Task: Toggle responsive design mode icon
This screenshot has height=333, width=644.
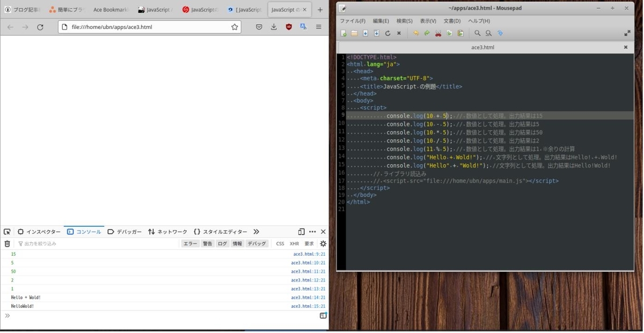Action: point(302,232)
